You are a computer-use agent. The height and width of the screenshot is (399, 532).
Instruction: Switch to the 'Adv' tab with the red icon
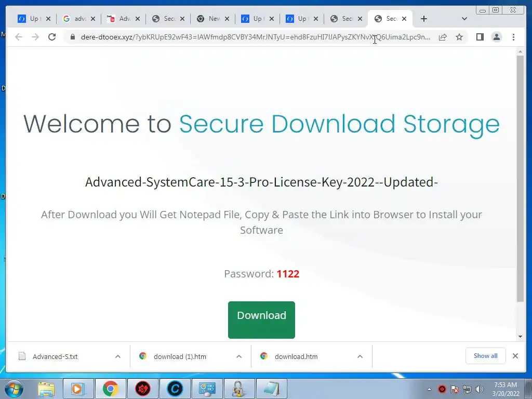tap(119, 19)
